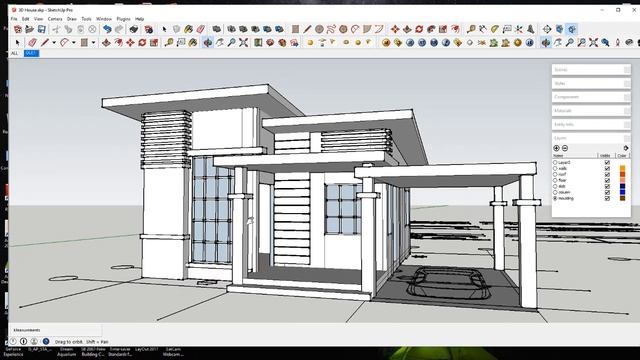
Task: Select the Zoom Window tool
Action: [x=582, y=42]
